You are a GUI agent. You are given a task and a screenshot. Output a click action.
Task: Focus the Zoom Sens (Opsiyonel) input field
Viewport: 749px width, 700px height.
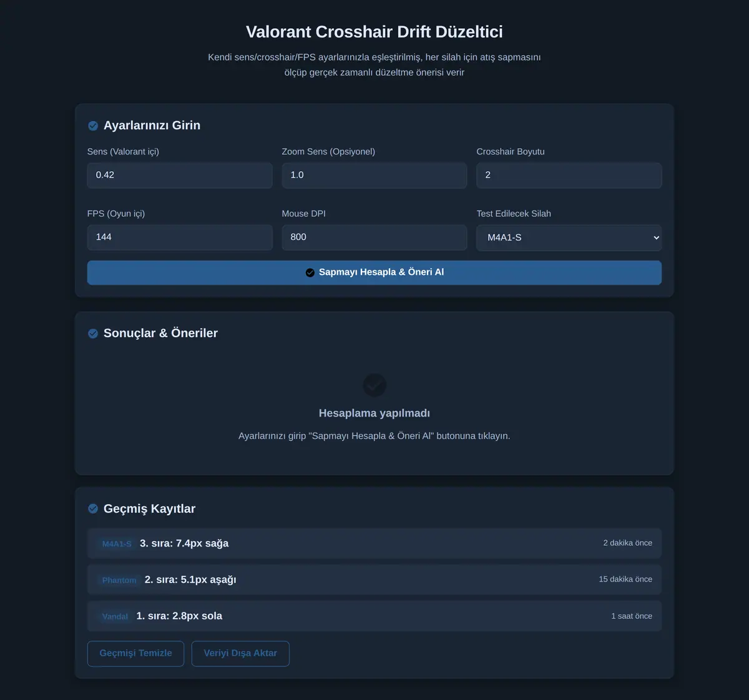[374, 175]
